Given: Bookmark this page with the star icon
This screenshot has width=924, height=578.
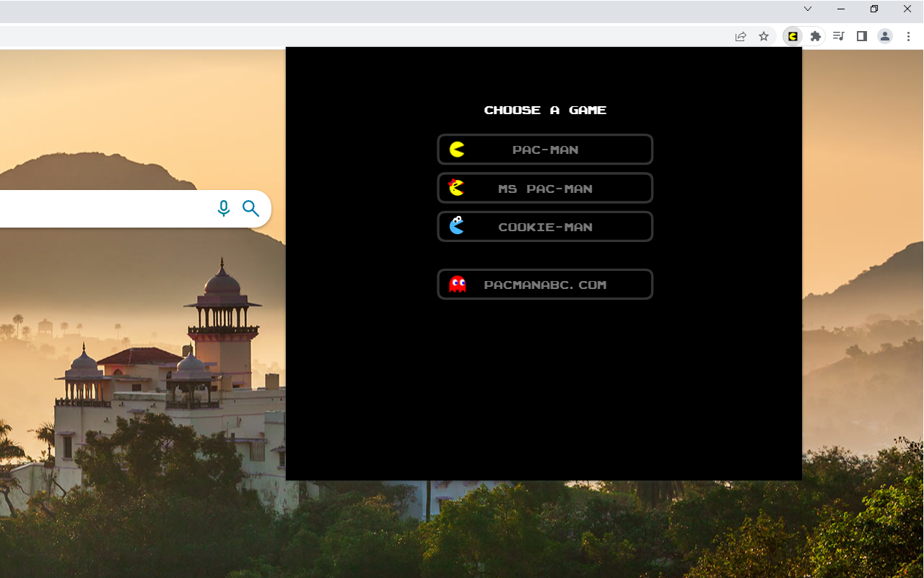Looking at the screenshot, I should tap(764, 36).
